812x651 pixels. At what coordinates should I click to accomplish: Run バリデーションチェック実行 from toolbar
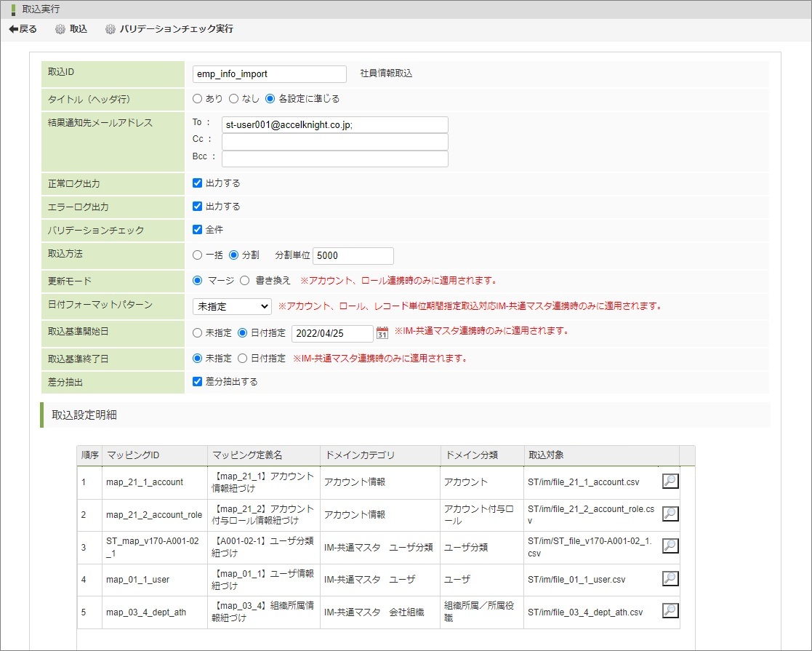click(x=169, y=29)
